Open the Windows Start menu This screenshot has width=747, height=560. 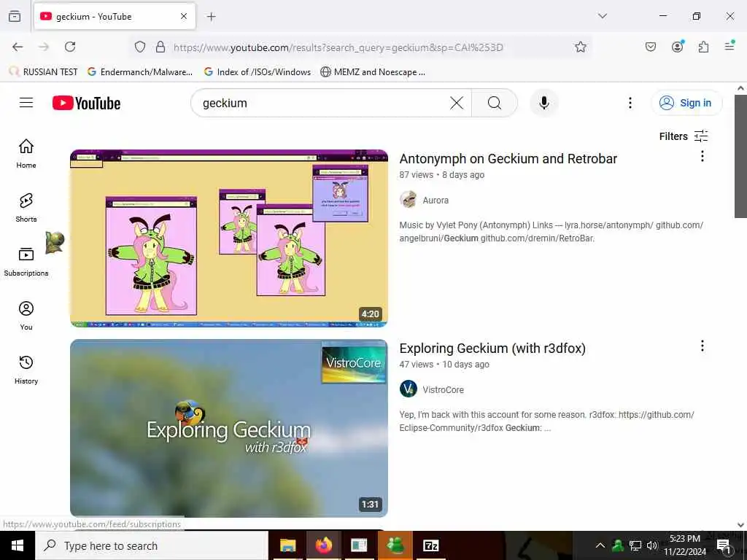coord(18,545)
